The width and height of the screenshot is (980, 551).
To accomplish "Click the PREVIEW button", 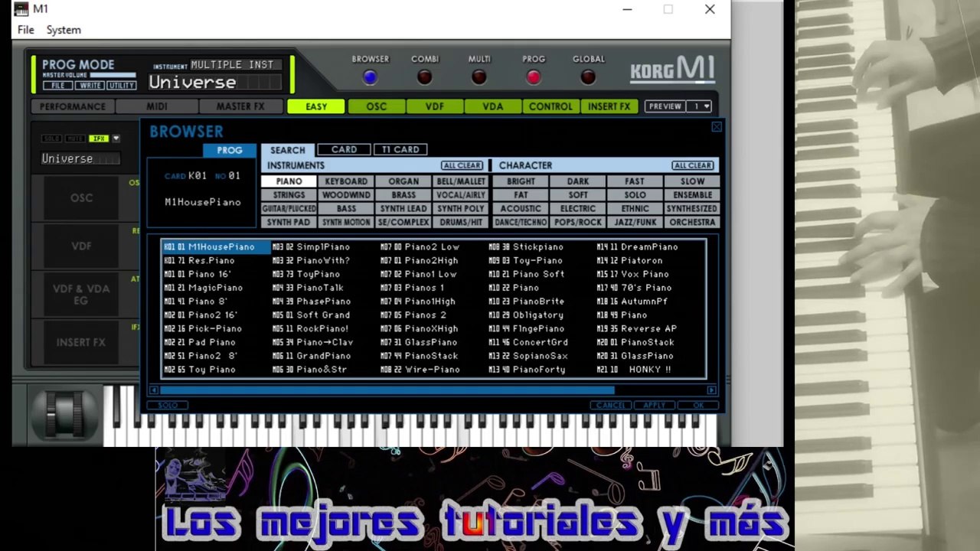I will (665, 106).
